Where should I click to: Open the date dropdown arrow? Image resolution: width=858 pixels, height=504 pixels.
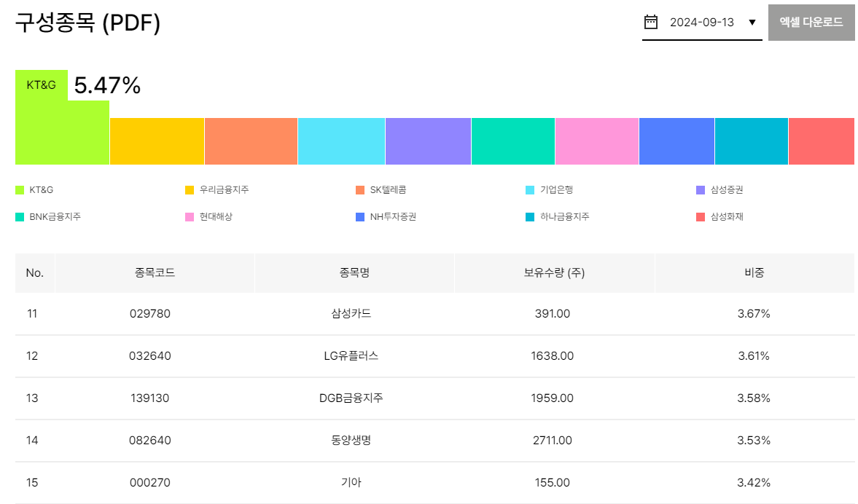[x=752, y=23]
